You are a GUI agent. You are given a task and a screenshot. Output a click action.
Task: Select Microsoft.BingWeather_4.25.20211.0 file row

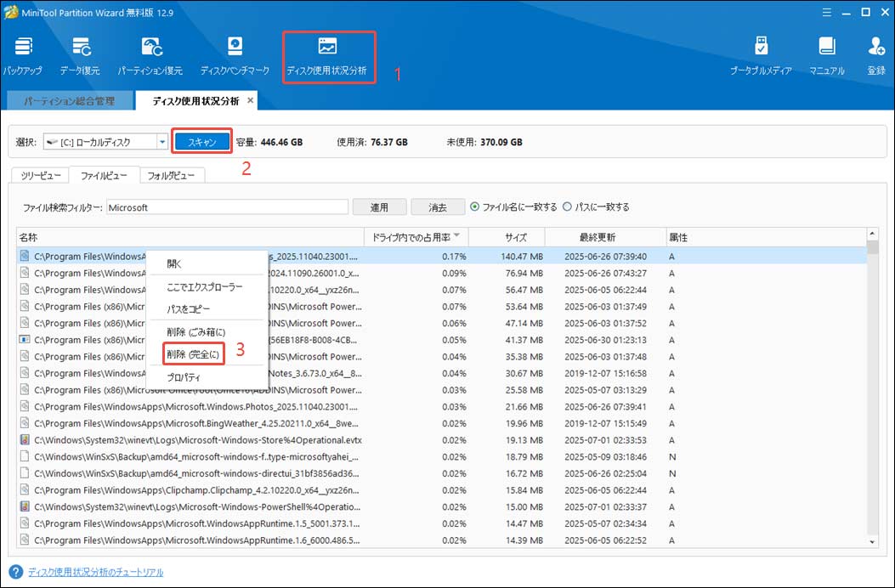441,424
